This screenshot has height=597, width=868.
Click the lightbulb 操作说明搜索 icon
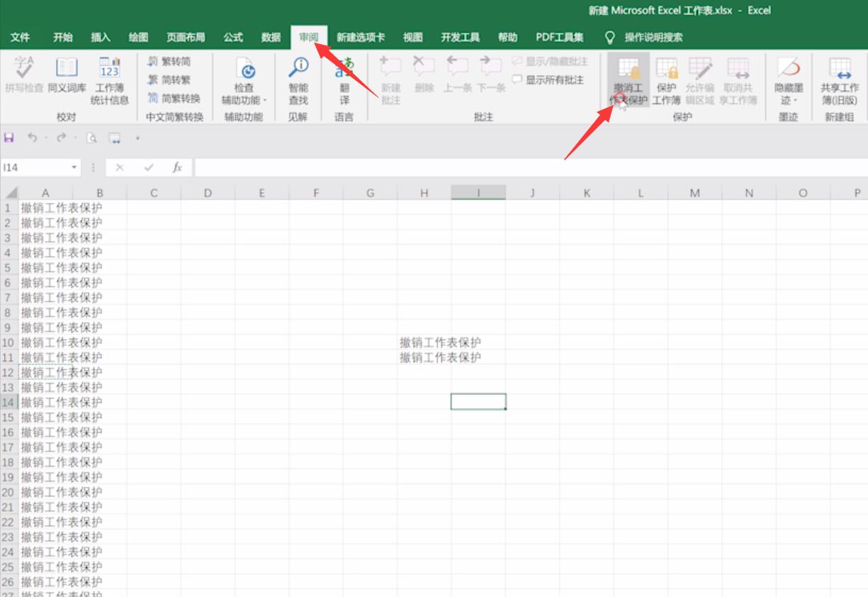[609, 37]
